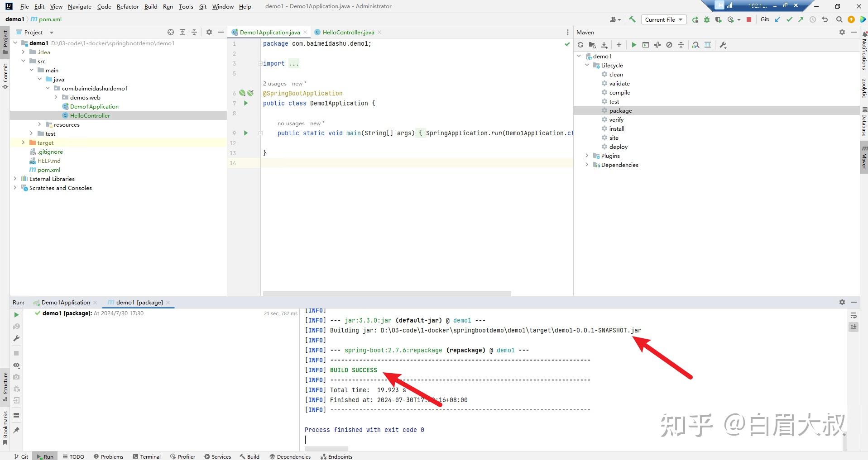Click the Rerun green arrow in top toolbar
This screenshot has height=460, width=868.
pyautogui.click(x=695, y=19)
